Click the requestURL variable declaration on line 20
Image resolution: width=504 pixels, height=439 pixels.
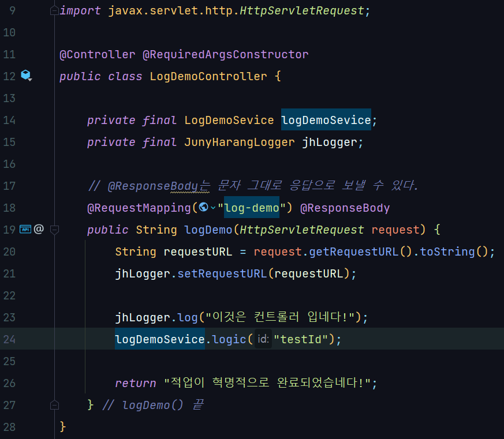tap(198, 252)
